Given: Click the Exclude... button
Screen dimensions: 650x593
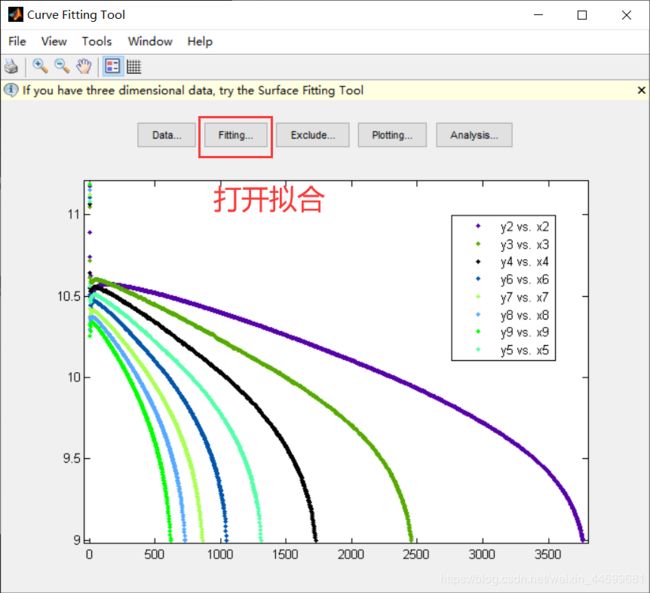Looking at the screenshot, I should tap(313, 135).
